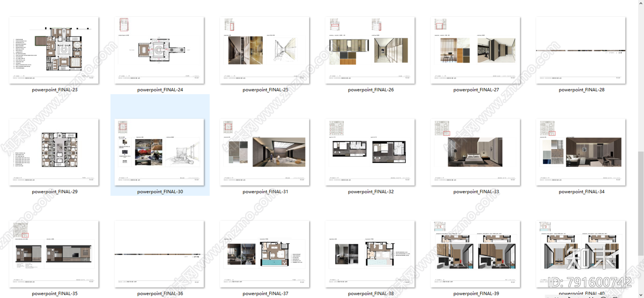Select the powerpoint_FINAL-24 thumbnail
Viewport: 644px width, 298px height.
pos(159,50)
